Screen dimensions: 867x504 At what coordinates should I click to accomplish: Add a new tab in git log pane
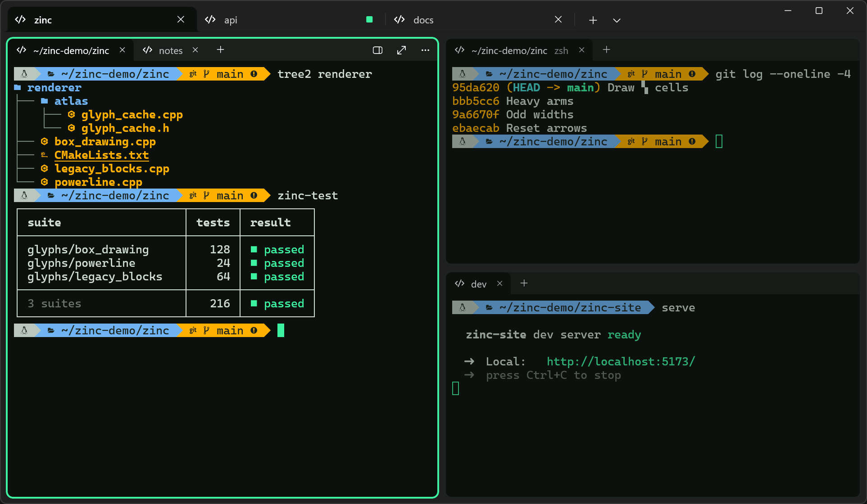click(606, 50)
